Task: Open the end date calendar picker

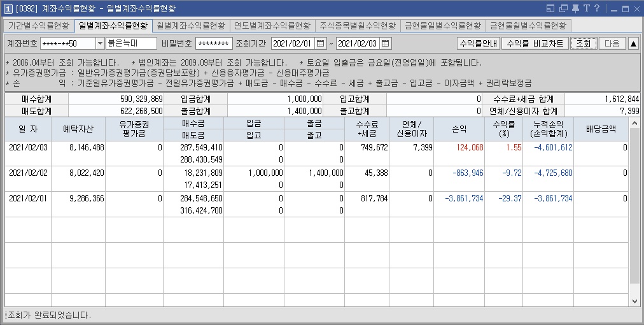Action: (386, 43)
